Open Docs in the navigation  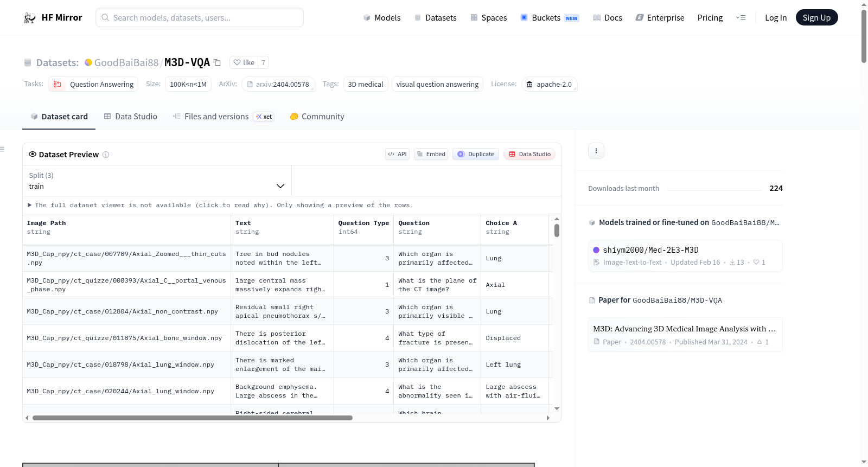pos(608,18)
